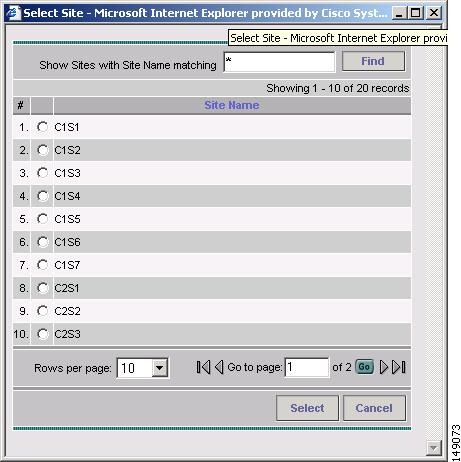461x462 pixels.
Task: Click the Cancel button
Action: 374,408
